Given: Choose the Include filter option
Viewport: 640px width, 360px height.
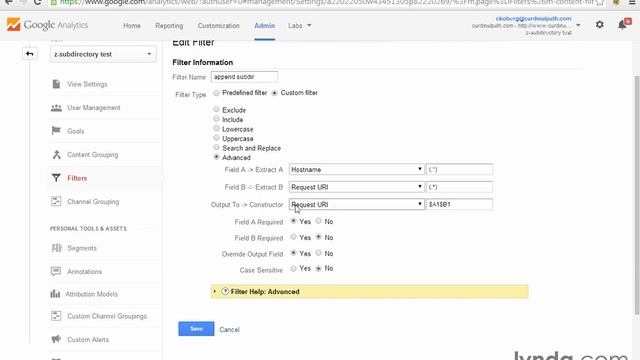Looking at the screenshot, I should [216, 119].
